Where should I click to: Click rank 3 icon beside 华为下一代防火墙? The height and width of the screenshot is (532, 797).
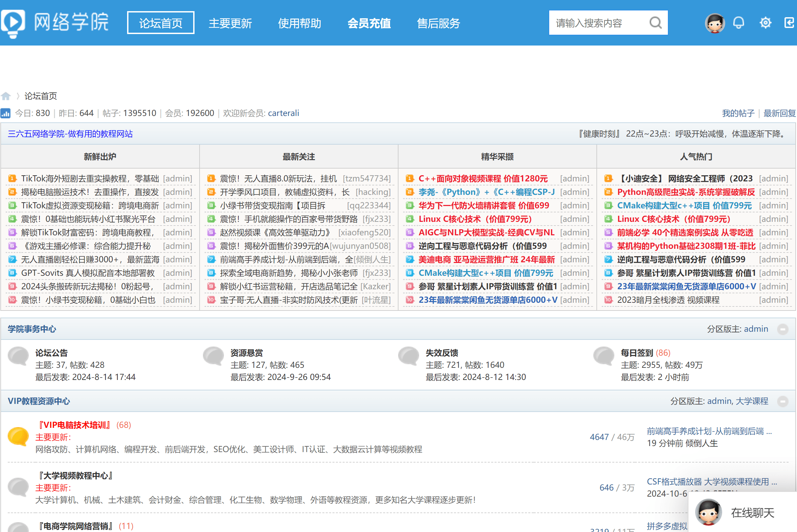410,205
